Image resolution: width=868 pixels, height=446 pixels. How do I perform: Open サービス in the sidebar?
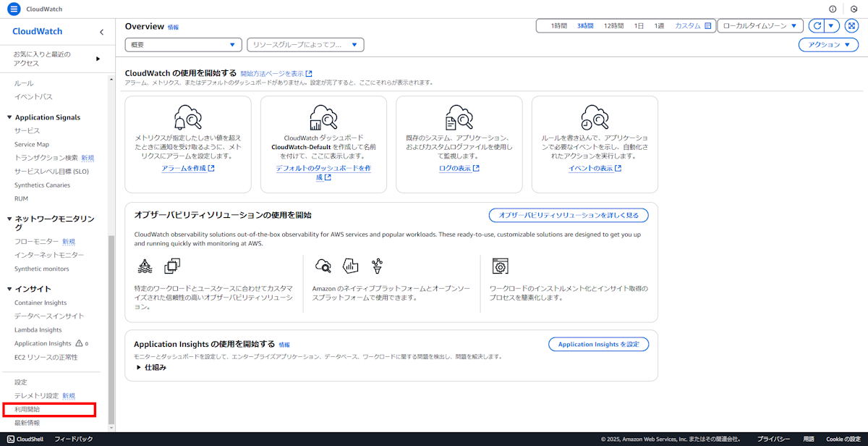tap(27, 131)
